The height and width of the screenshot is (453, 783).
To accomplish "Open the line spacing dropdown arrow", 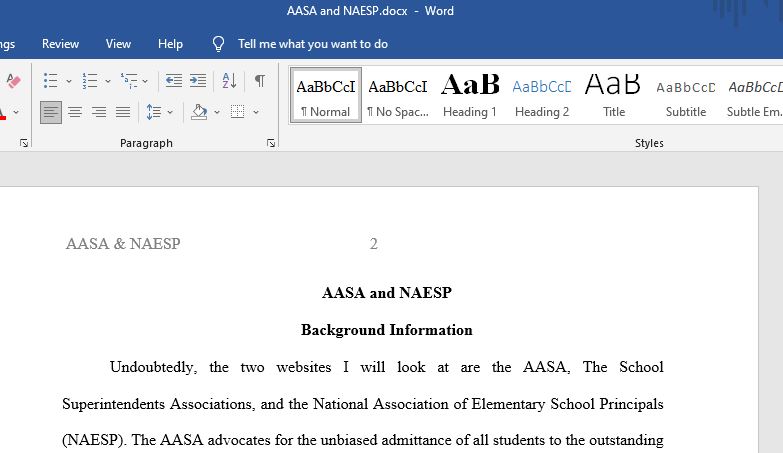I will [170, 112].
